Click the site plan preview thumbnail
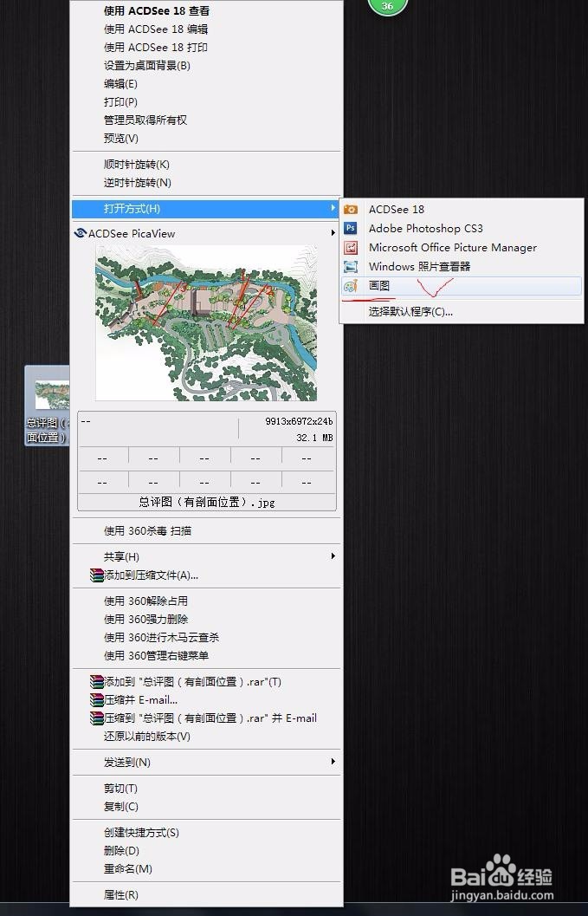The image size is (588, 916). pos(206,323)
